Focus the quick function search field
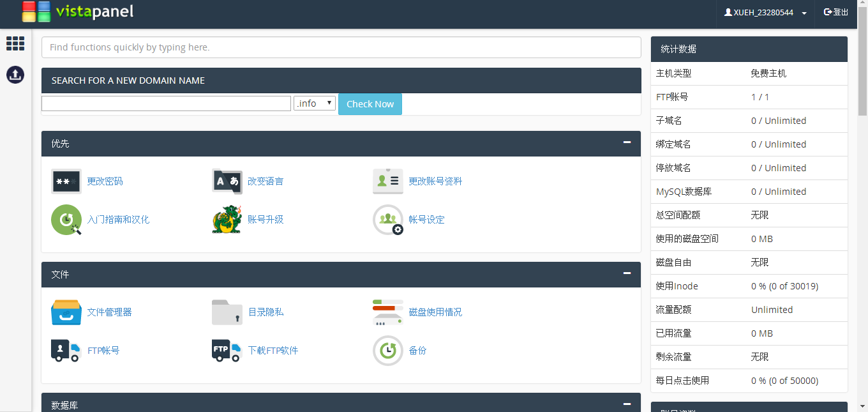868x412 pixels. 341,47
